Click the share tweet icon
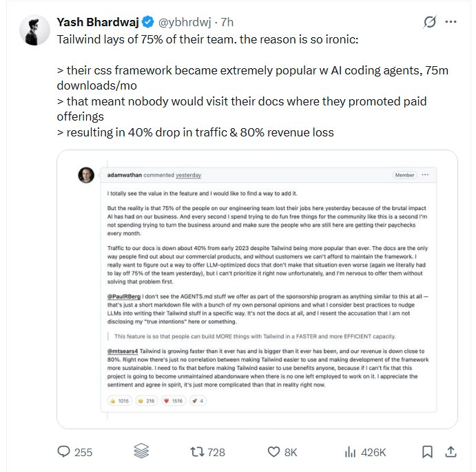The image size is (476, 472). [451, 451]
